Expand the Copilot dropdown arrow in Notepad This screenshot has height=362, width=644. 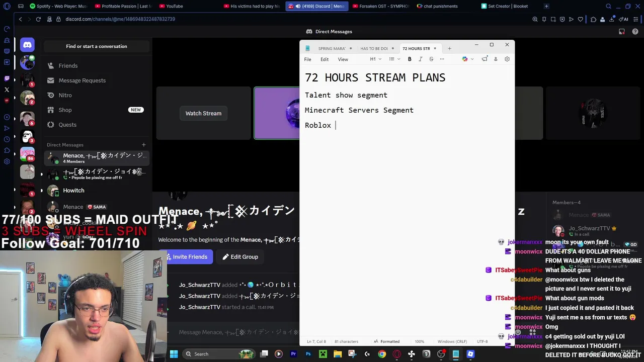tap(472, 59)
